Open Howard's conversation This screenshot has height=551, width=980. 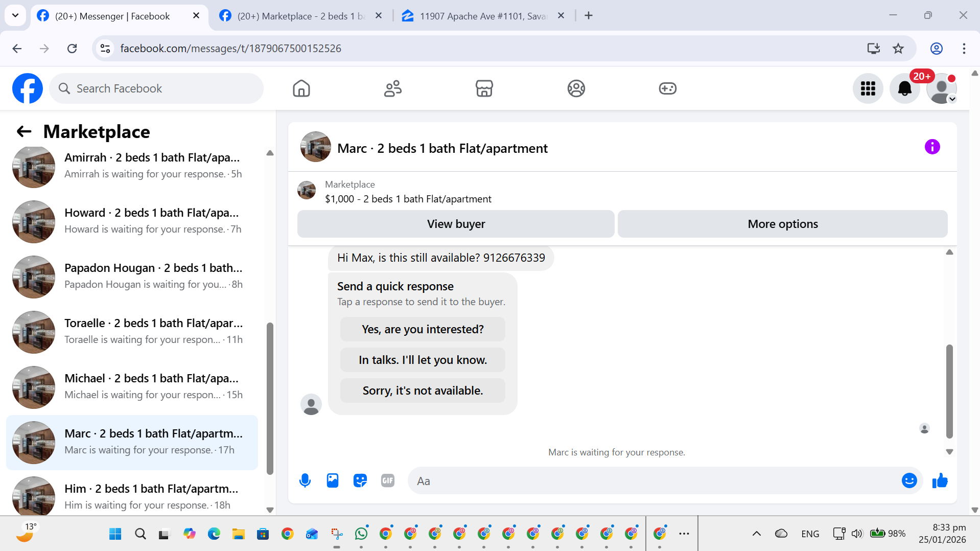pyautogui.click(x=132, y=222)
